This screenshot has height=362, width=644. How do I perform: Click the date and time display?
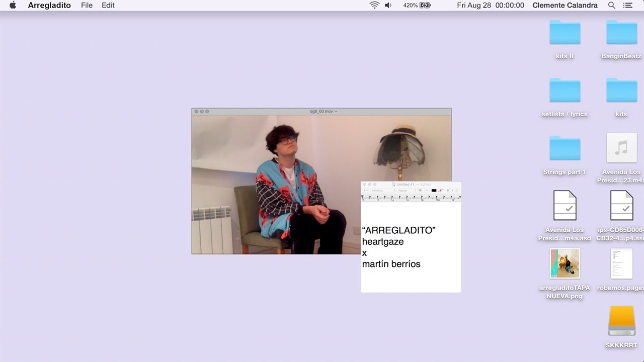(x=491, y=5)
